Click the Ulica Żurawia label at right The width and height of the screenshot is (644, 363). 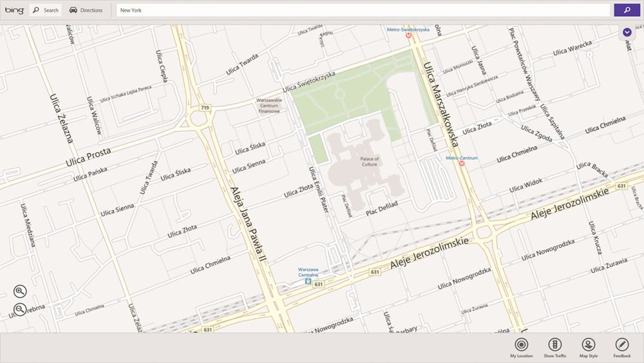click(x=609, y=266)
